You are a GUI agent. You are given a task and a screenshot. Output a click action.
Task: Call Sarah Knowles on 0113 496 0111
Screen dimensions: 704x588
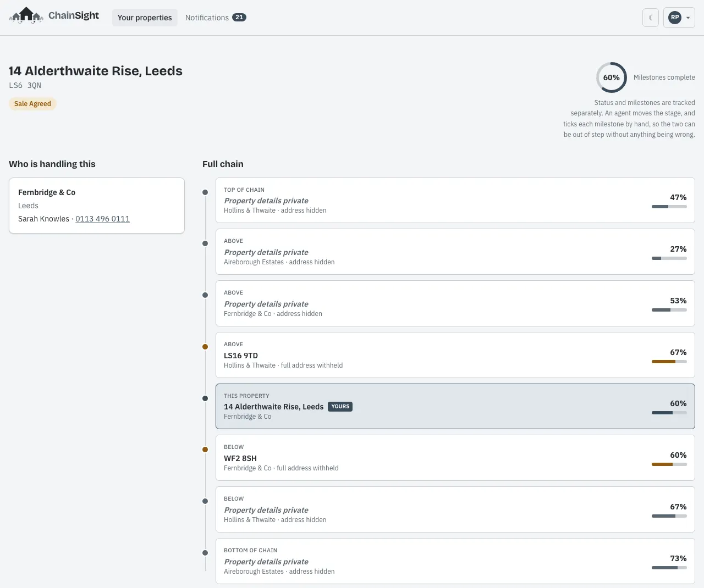tap(102, 219)
